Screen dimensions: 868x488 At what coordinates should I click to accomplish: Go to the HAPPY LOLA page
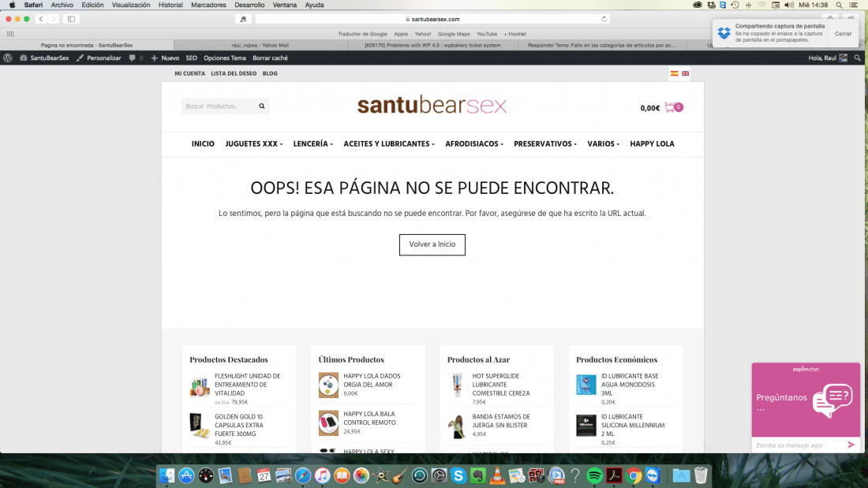[x=652, y=143]
